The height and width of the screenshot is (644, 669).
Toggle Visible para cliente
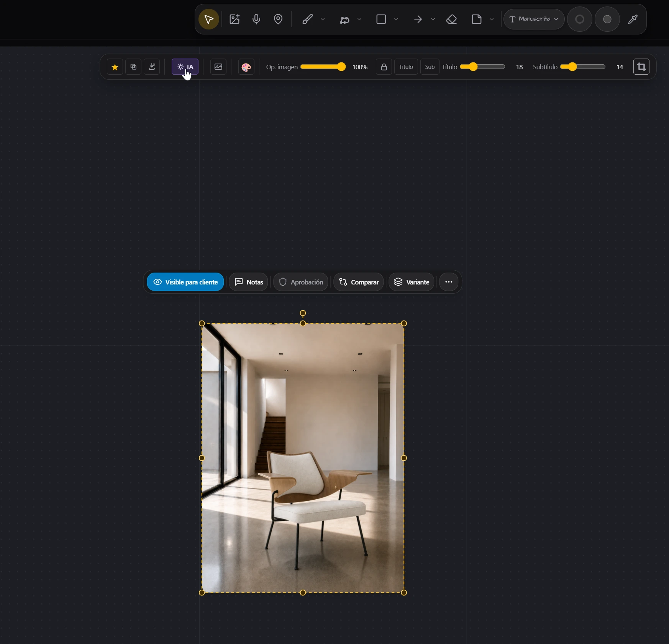[185, 282]
